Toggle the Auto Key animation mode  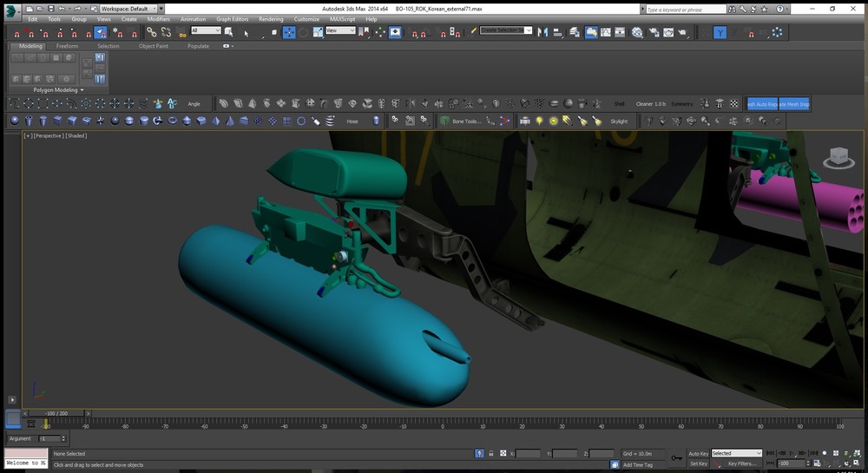click(x=698, y=453)
